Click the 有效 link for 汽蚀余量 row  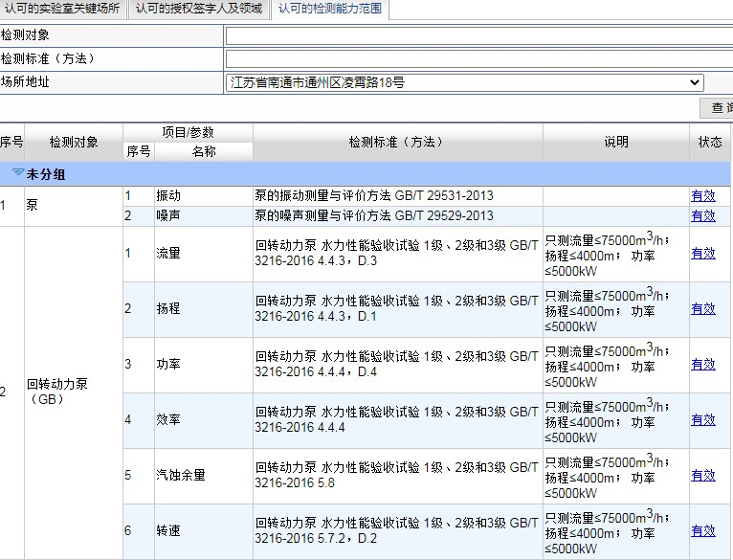click(703, 476)
